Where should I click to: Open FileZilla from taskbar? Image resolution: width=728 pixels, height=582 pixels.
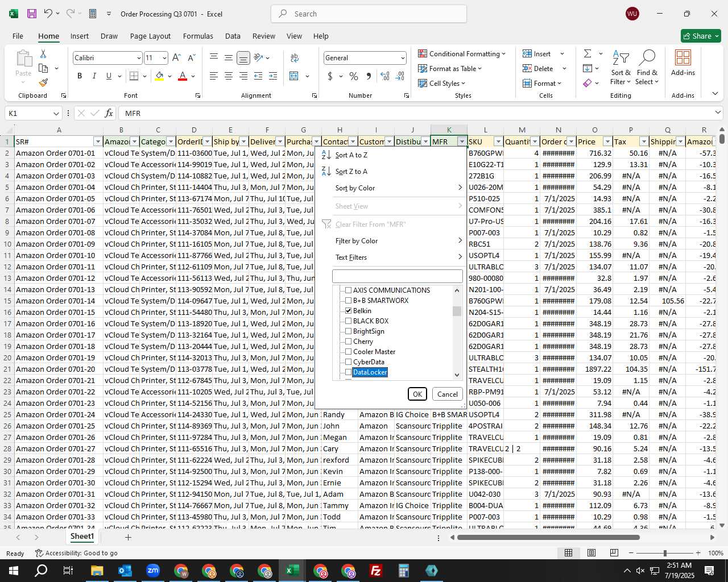[x=375, y=570]
